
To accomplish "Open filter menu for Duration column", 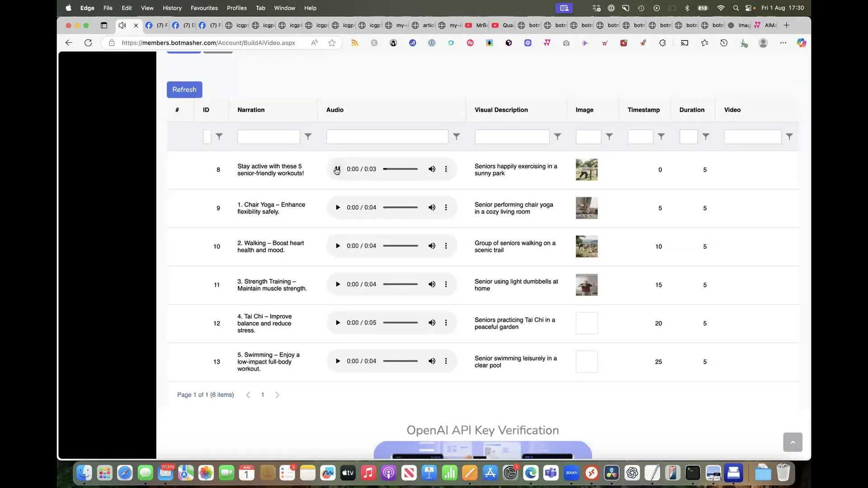I will 706,136.
